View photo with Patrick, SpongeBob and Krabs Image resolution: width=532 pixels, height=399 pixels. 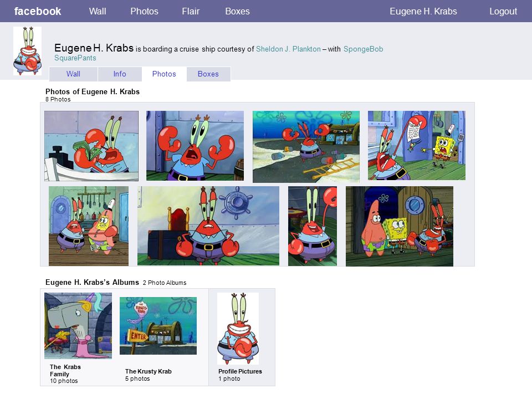click(x=400, y=226)
